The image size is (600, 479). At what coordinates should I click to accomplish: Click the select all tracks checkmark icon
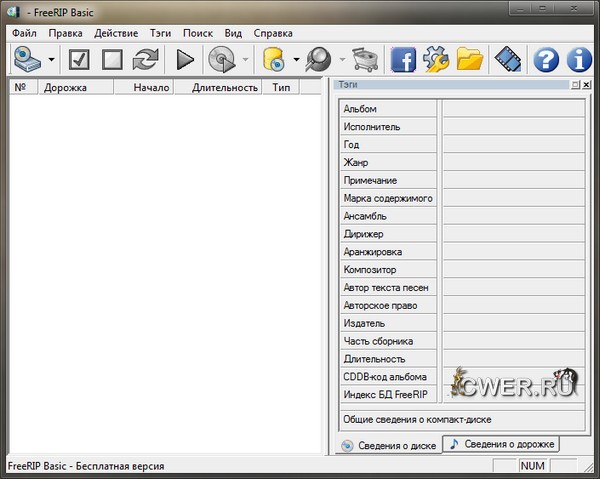point(80,60)
